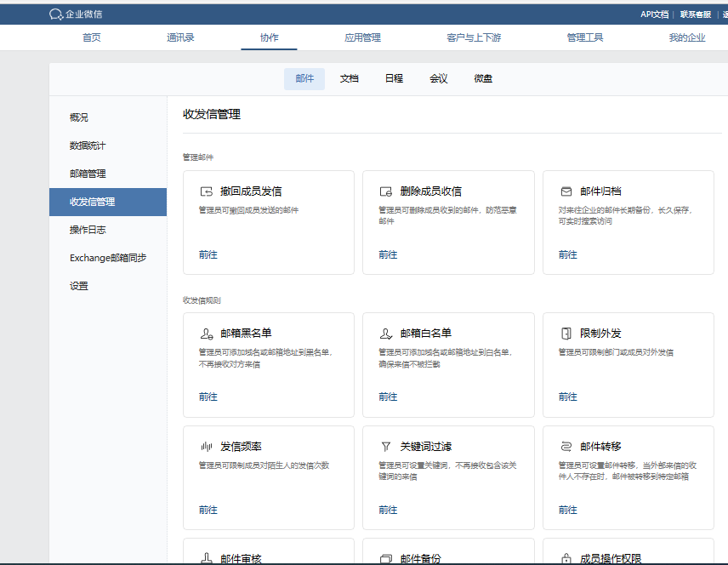Screen dimensions: 728x565
Task: Click the restrict icon on 限制外发 card
Action: (566, 333)
